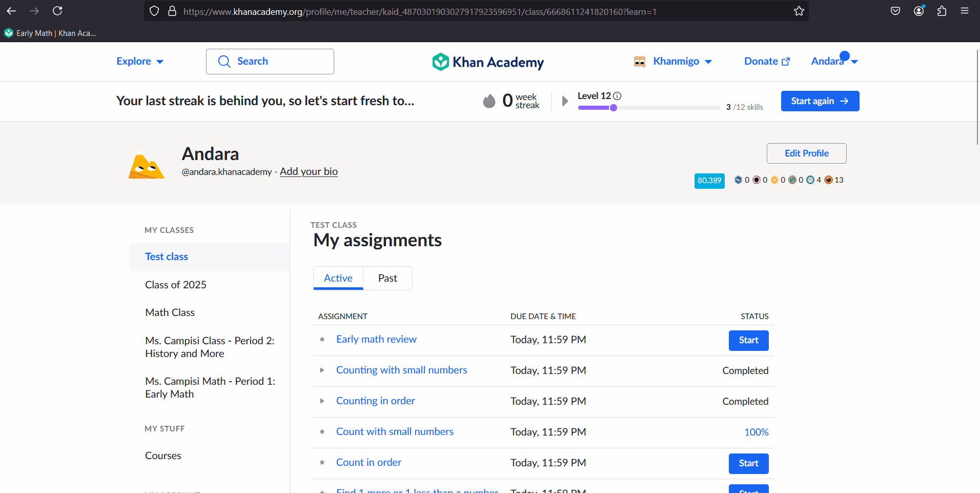Screen dimensions: 980x493
Task: Click the 100% score link
Action: click(x=756, y=432)
